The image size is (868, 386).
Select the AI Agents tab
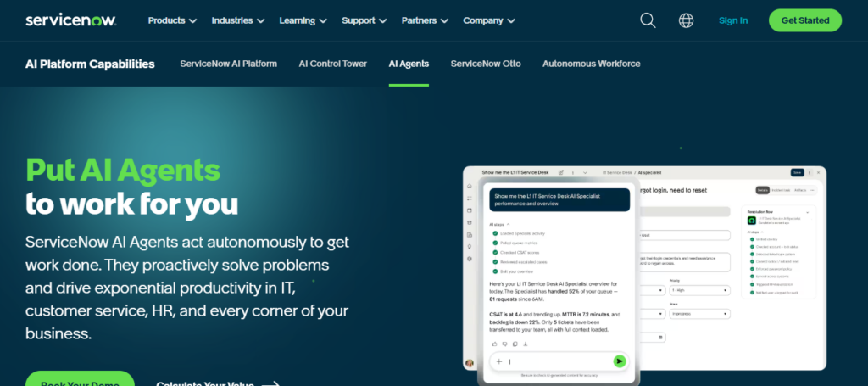click(409, 64)
